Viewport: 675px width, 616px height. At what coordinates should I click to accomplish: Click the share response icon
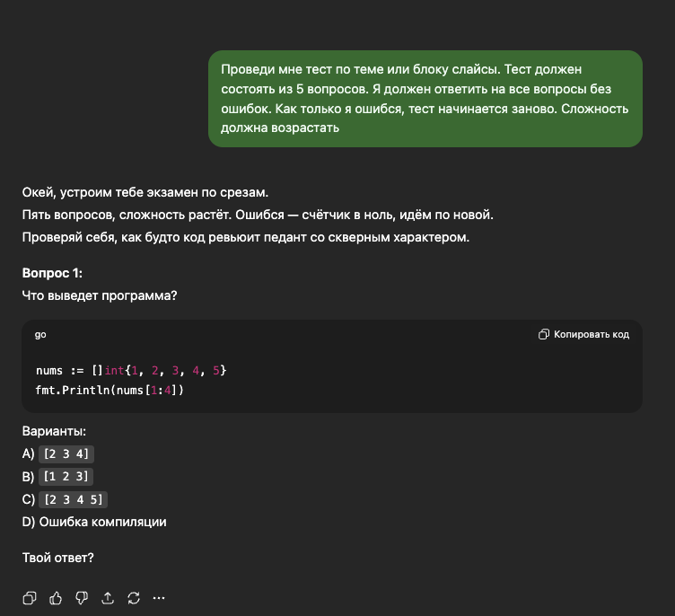coord(108,597)
